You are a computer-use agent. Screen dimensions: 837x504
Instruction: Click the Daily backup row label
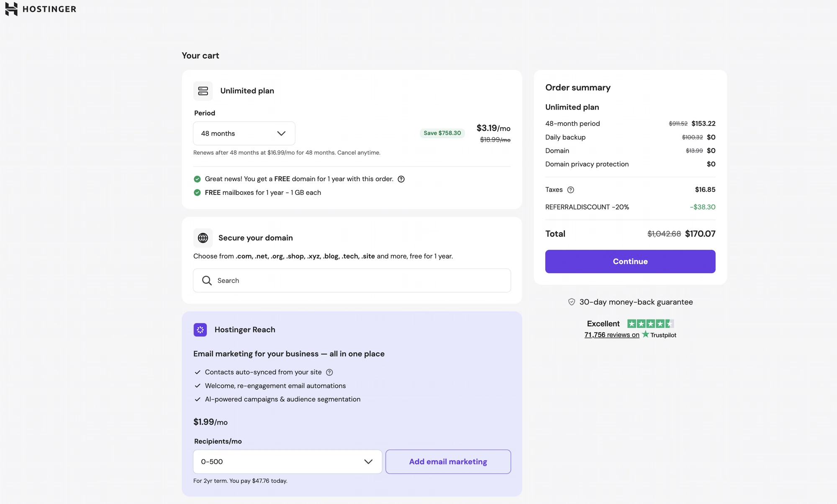565,137
